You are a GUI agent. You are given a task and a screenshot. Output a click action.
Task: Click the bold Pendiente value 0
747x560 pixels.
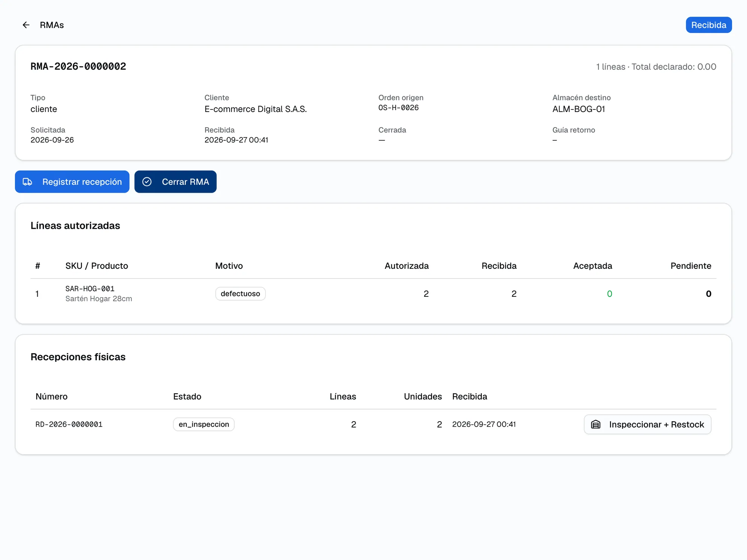coord(709,294)
